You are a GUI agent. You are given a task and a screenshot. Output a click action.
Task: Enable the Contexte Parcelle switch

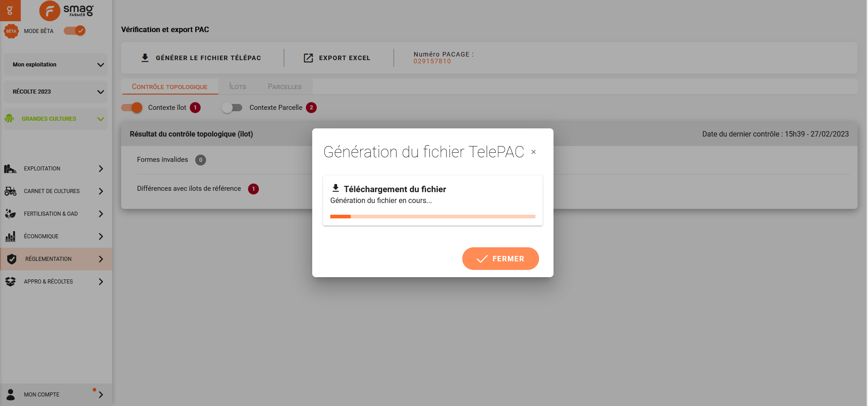click(x=232, y=108)
